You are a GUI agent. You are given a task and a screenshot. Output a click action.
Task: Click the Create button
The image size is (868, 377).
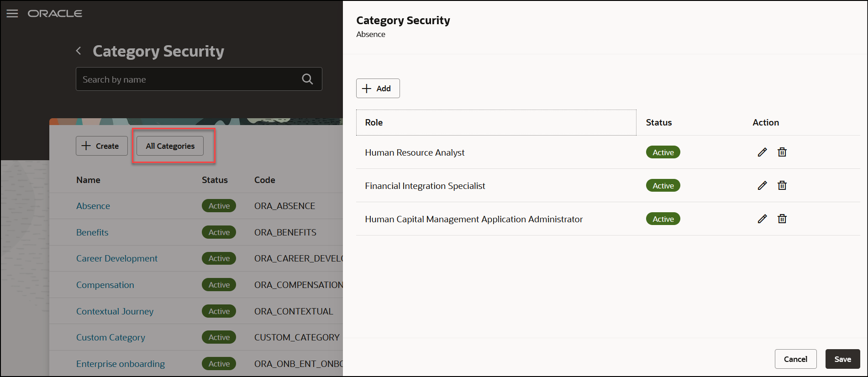[x=101, y=146]
